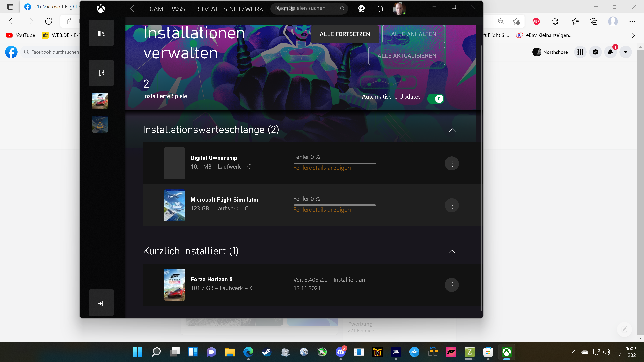The height and width of the screenshot is (362, 644).
Task: Open more options for Microsoft Flight Simulator
Action: point(452,205)
